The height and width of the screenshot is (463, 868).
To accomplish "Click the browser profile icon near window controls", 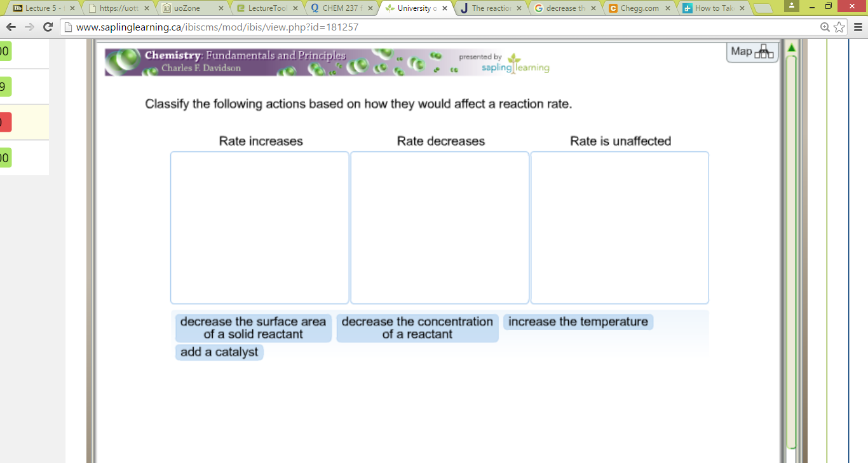I will pos(791,6).
